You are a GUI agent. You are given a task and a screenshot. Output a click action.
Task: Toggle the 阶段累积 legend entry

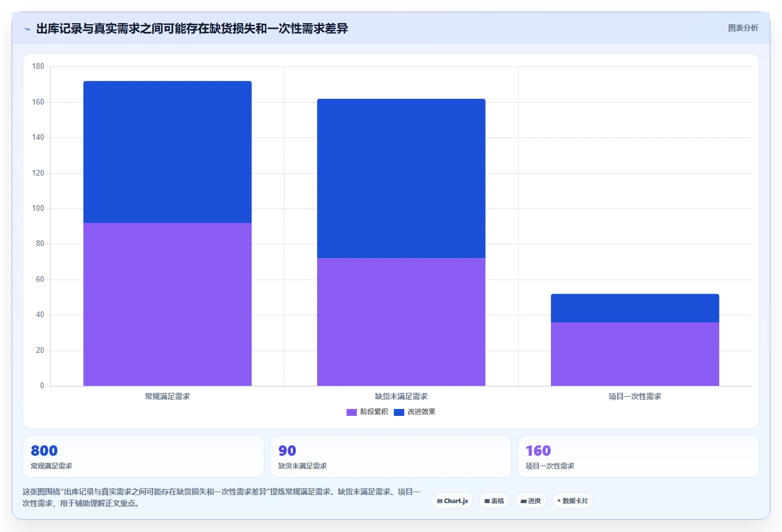[x=367, y=412]
